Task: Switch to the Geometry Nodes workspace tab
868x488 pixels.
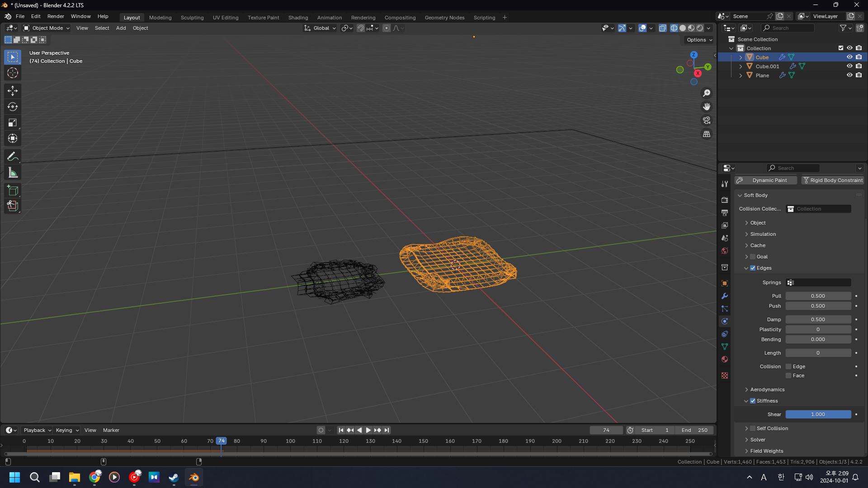Action: coord(444,18)
